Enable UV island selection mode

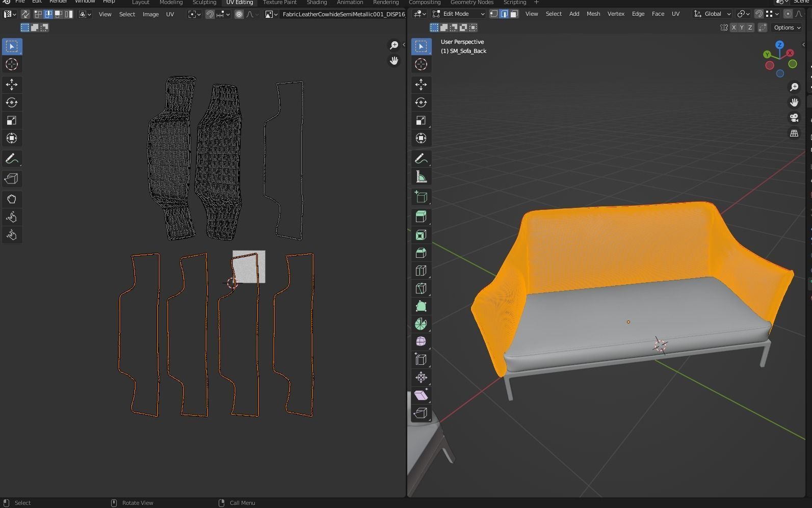pos(69,14)
